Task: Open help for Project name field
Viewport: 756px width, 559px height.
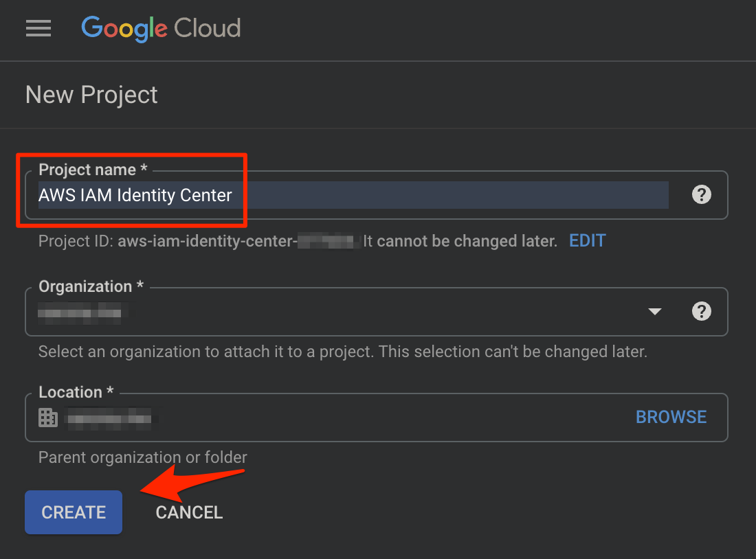Action: (702, 194)
